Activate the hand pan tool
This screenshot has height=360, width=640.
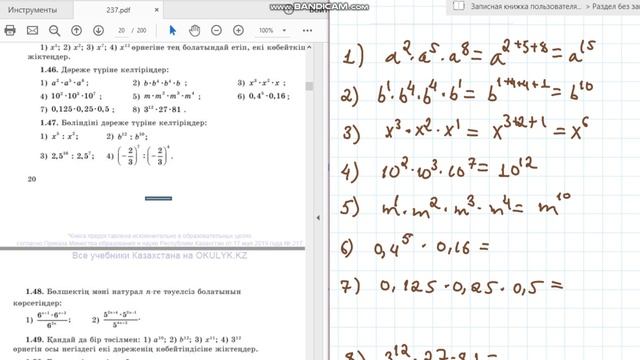click(195, 30)
